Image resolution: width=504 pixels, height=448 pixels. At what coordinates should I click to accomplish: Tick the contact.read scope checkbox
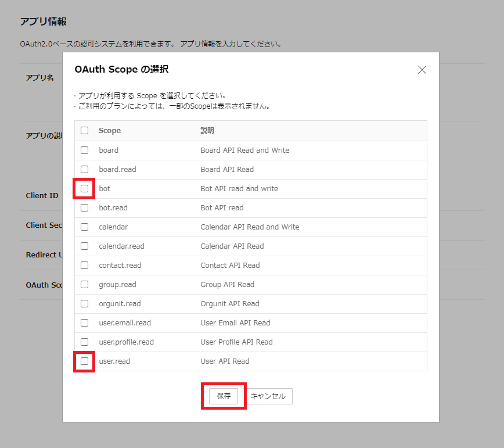(85, 265)
